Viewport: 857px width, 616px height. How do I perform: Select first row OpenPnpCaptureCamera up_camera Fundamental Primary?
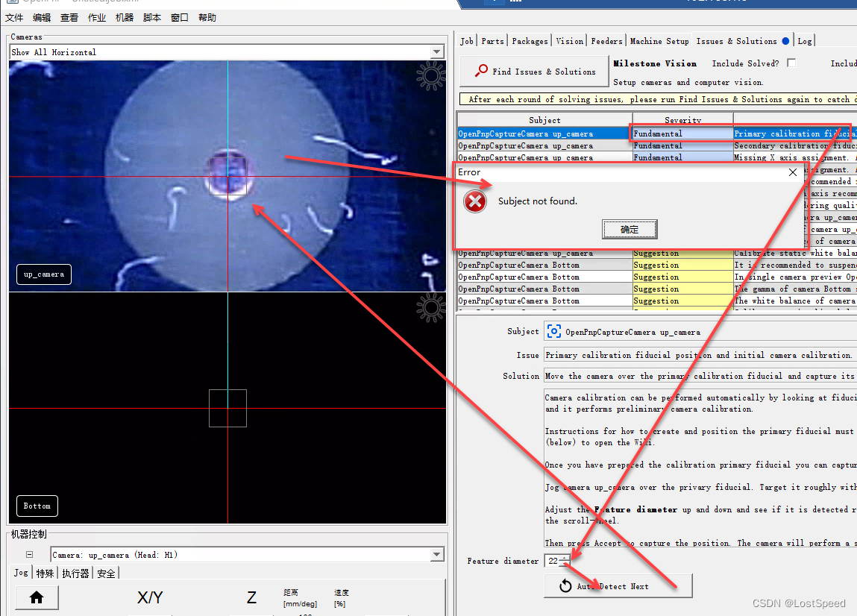point(657,133)
